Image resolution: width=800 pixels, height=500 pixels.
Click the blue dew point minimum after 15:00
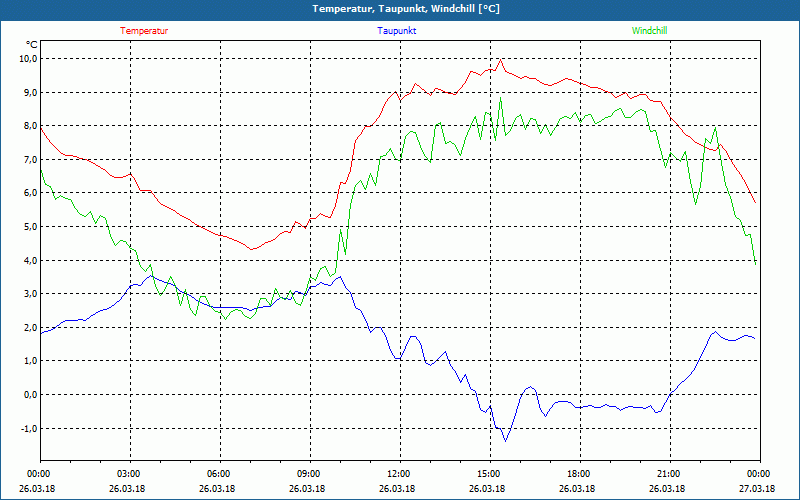(506, 440)
